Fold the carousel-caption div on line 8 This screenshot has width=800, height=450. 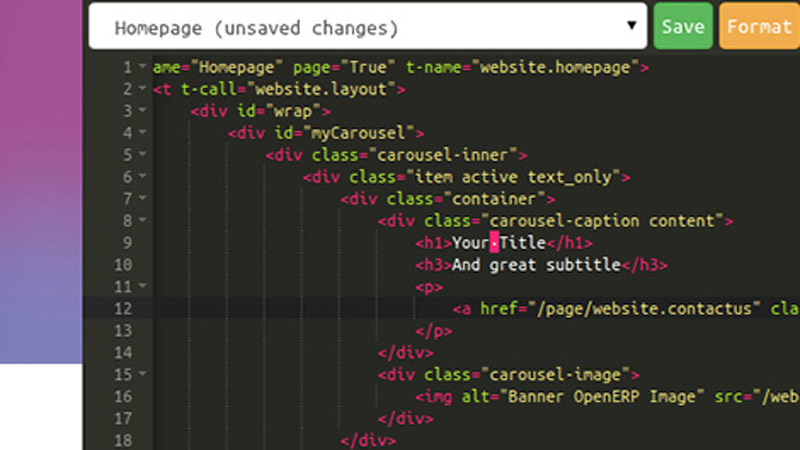click(143, 221)
